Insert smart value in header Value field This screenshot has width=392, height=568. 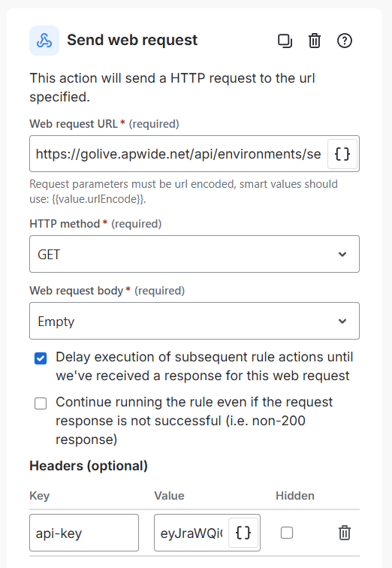click(x=243, y=533)
